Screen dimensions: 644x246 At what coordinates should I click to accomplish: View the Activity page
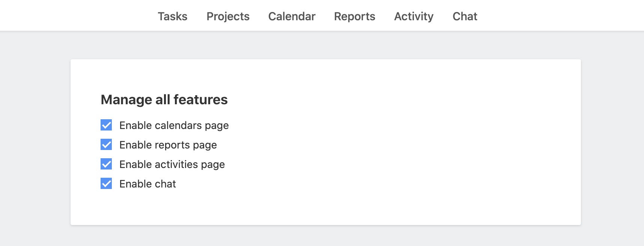tap(414, 16)
